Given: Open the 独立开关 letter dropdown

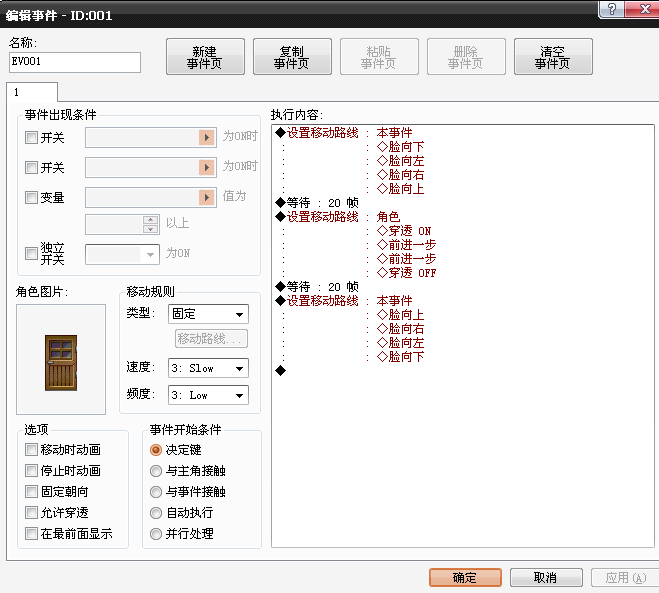Looking at the screenshot, I should [x=122, y=254].
